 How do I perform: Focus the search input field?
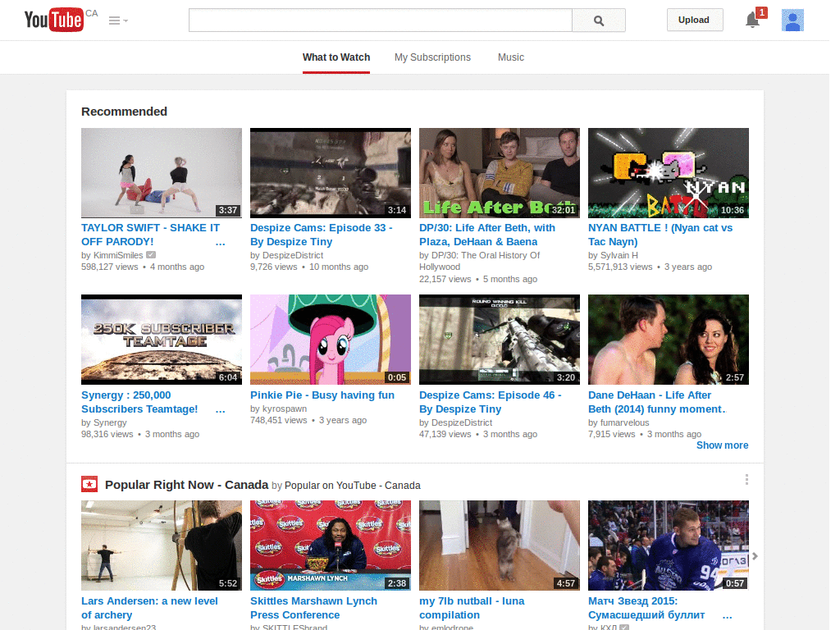tap(381, 21)
